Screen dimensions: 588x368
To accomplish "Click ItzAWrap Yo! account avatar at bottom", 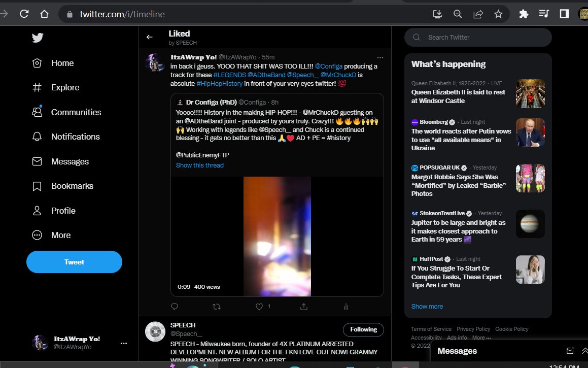I will 40,343.
